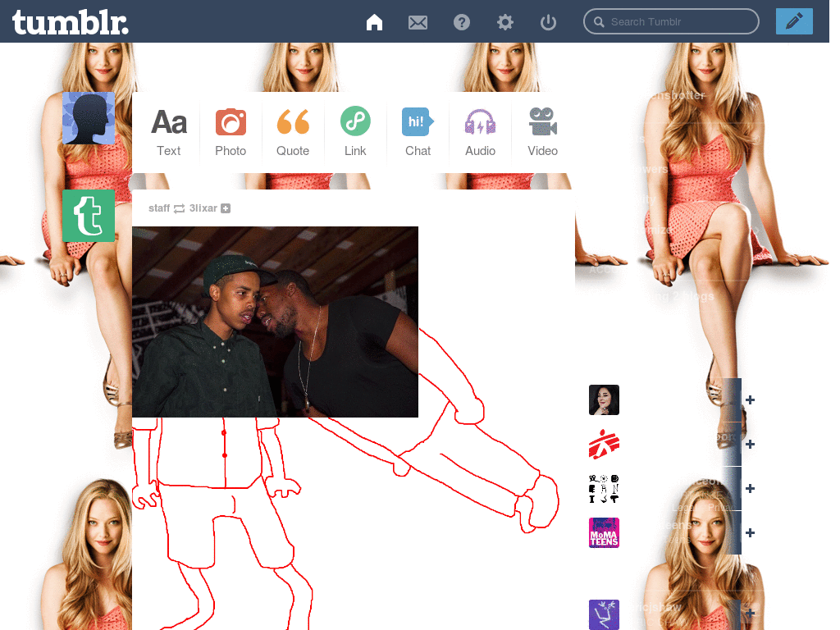Open the Help question mark icon

[461, 22]
